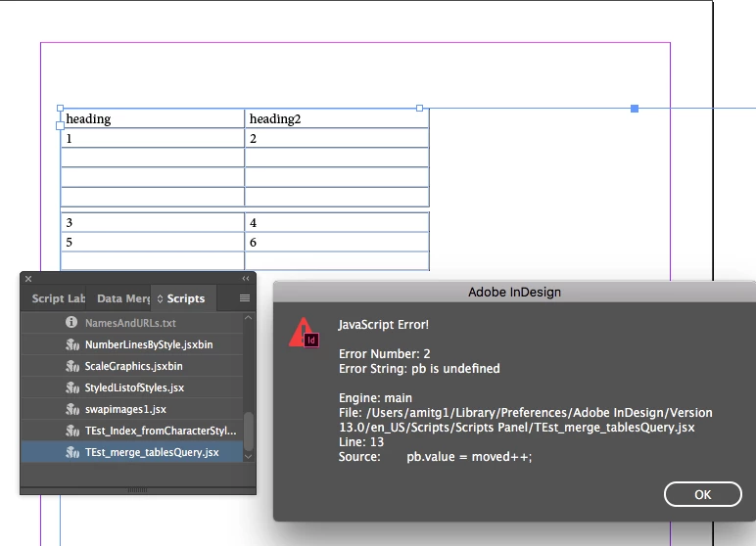Click the 'heading' table cell
The height and width of the screenshot is (546, 756).
click(153, 118)
